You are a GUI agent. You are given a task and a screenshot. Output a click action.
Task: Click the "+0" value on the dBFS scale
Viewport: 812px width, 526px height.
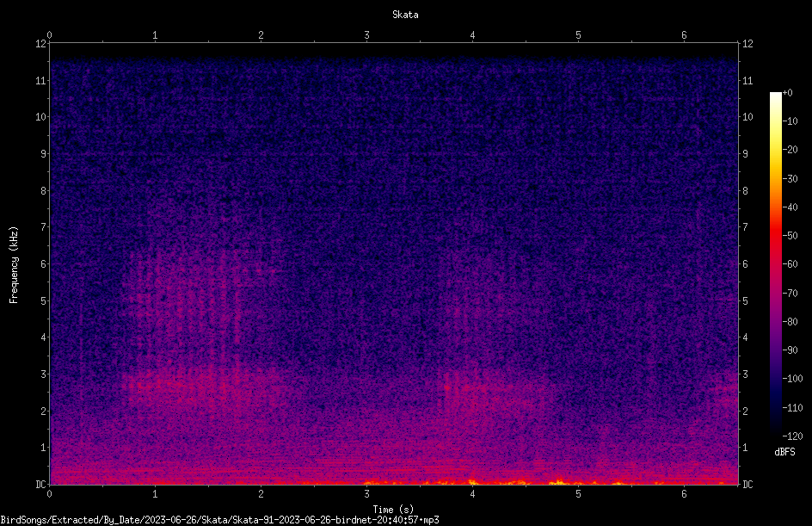pyautogui.click(x=787, y=93)
